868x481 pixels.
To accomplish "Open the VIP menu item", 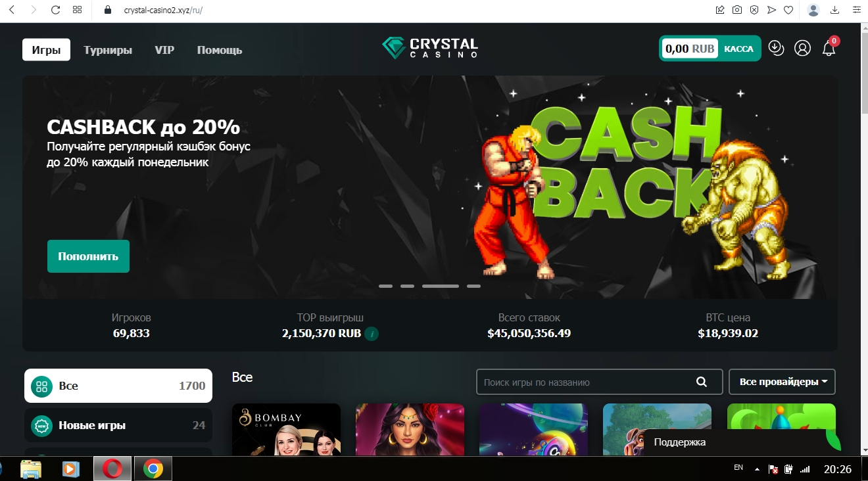I will click(x=164, y=50).
